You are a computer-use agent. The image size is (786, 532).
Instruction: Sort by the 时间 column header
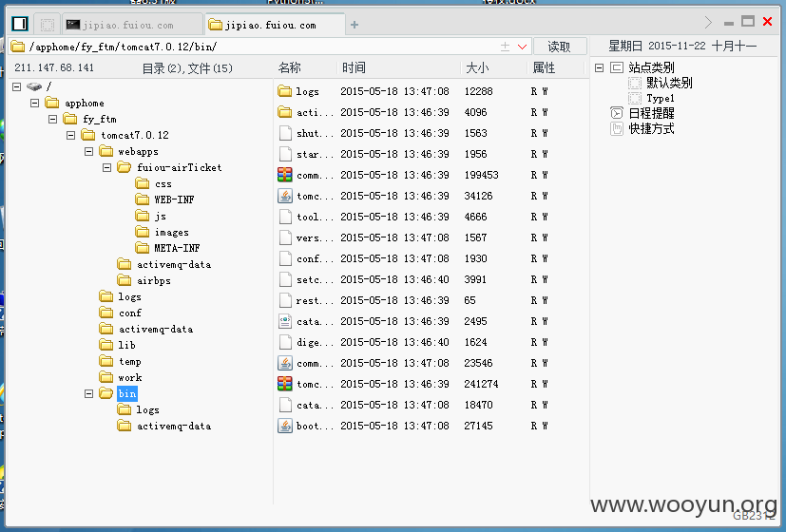354,67
